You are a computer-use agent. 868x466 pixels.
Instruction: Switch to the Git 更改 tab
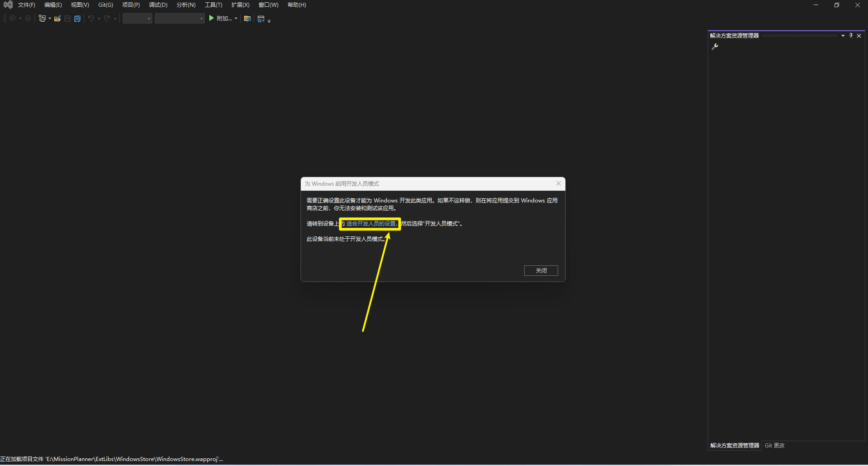coord(774,446)
